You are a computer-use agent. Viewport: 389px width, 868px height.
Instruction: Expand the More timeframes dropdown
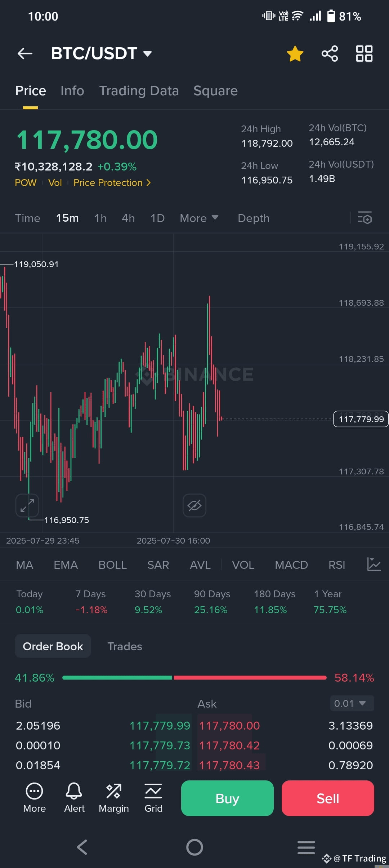click(199, 218)
